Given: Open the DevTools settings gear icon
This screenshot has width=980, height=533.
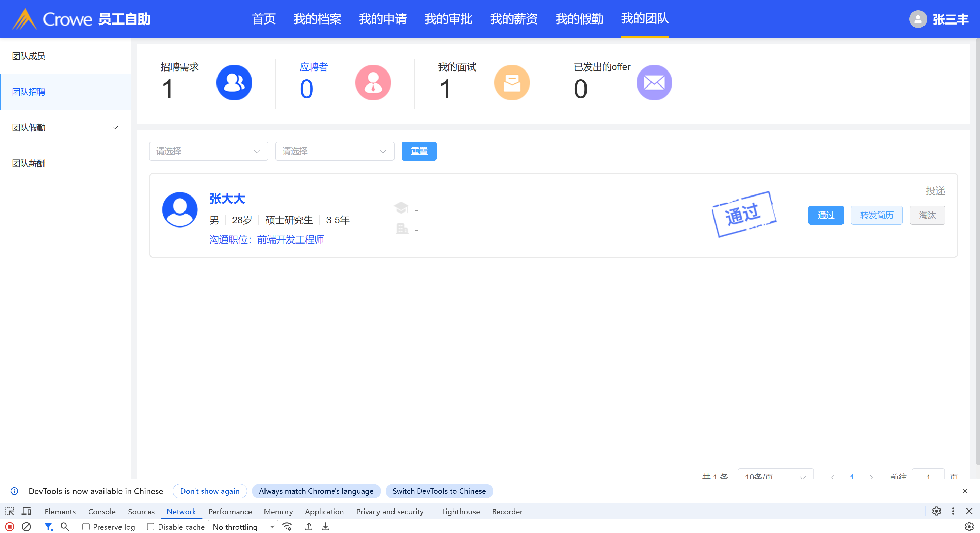Looking at the screenshot, I should tap(936, 511).
